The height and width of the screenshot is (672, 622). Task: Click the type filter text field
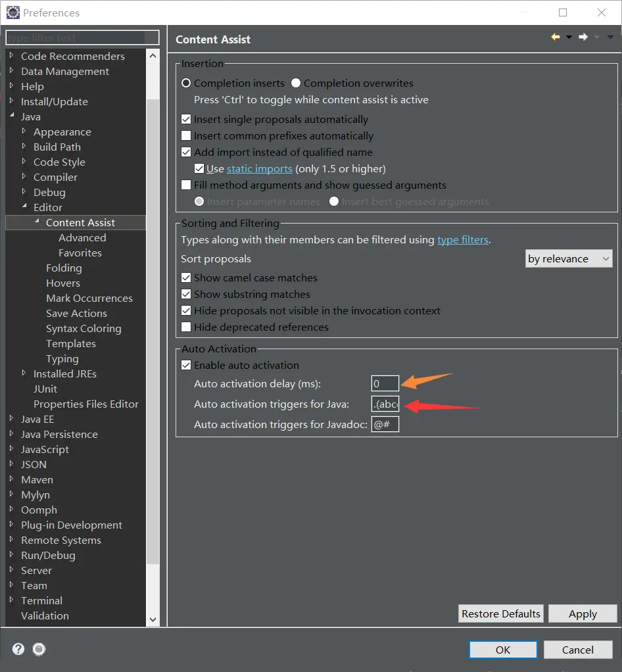coord(82,37)
